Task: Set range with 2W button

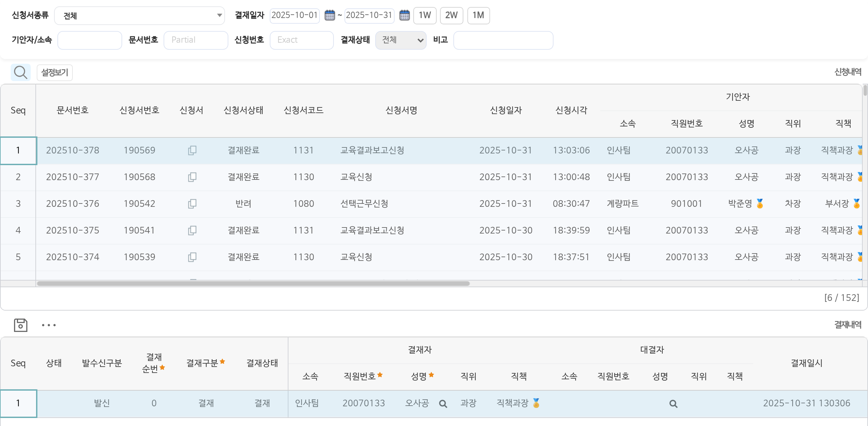Action: (451, 15)
